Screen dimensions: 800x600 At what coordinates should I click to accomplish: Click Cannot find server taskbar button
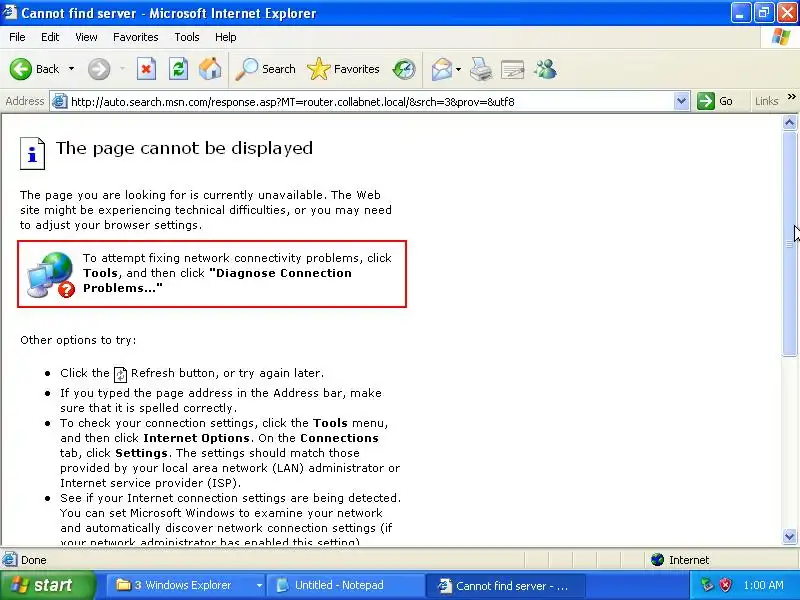[505, 586]
